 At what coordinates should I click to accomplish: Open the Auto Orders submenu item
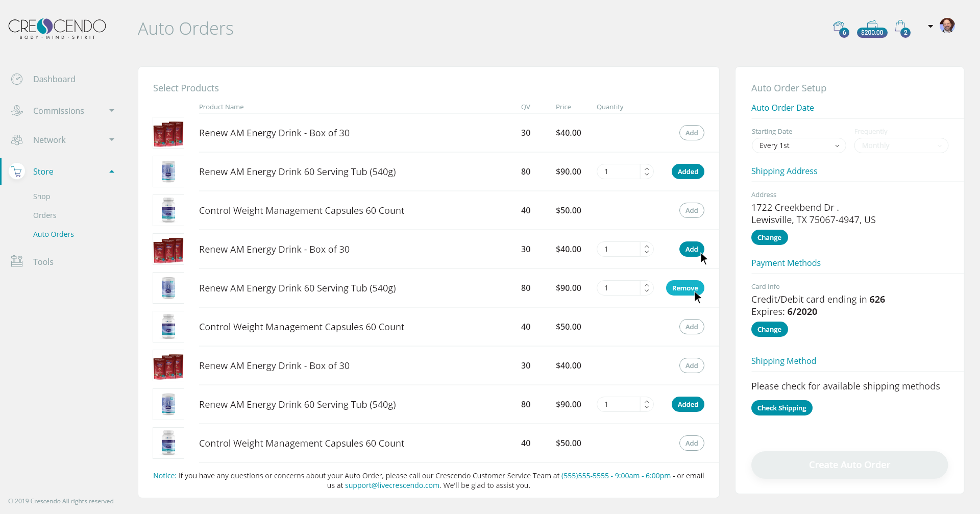[54, 234]
